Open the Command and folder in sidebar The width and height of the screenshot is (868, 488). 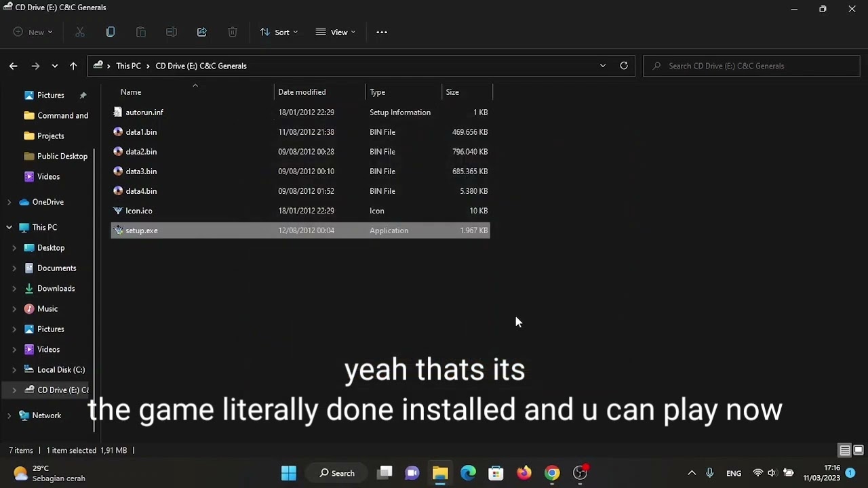(x=56, y=116)
